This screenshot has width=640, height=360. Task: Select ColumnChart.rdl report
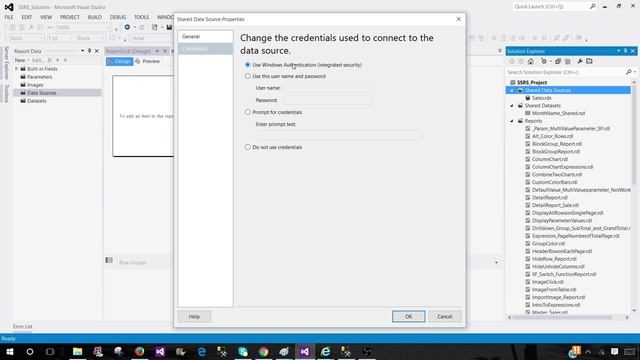550,159
